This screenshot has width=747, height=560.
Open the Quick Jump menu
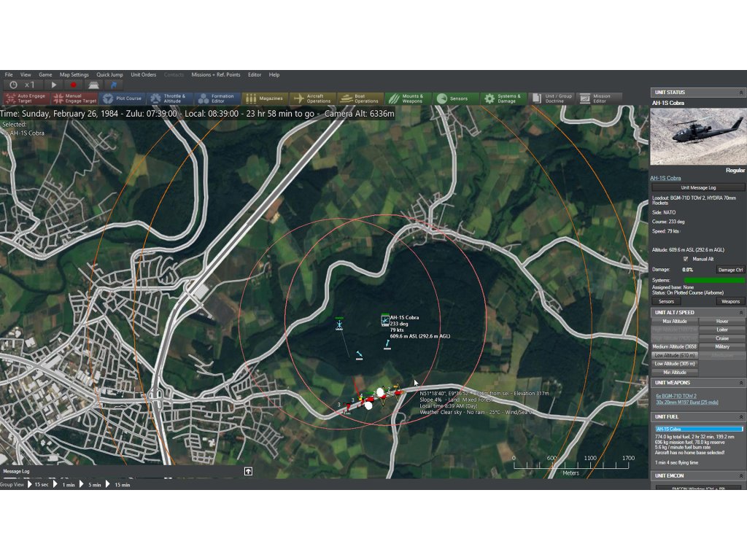[109, 75]
